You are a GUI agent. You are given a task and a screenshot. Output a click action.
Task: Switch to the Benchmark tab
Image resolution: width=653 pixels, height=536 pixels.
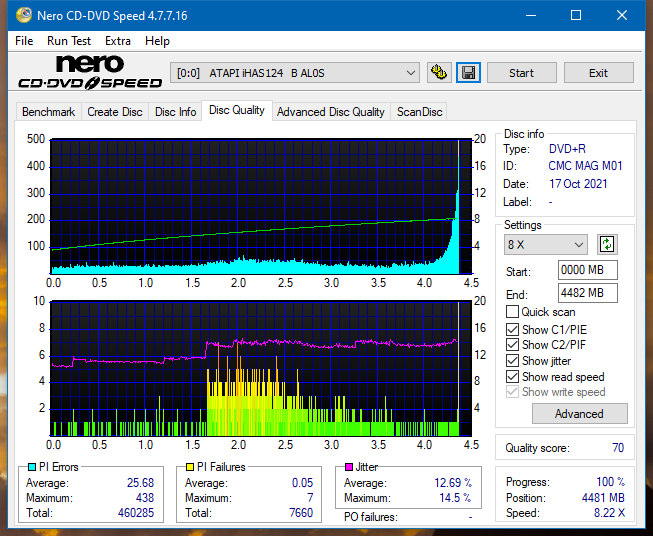tap(49, 112)
